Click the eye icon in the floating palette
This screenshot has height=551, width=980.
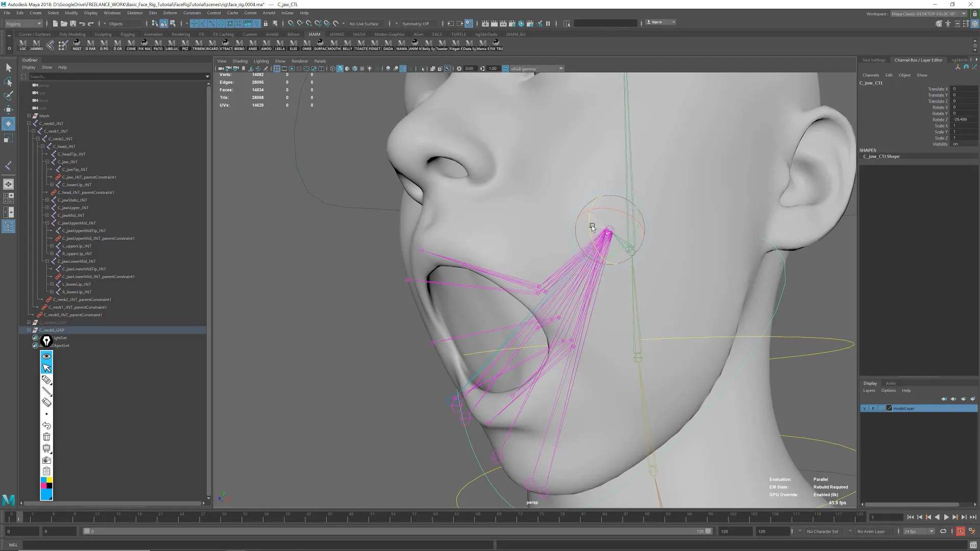(46, 356)
